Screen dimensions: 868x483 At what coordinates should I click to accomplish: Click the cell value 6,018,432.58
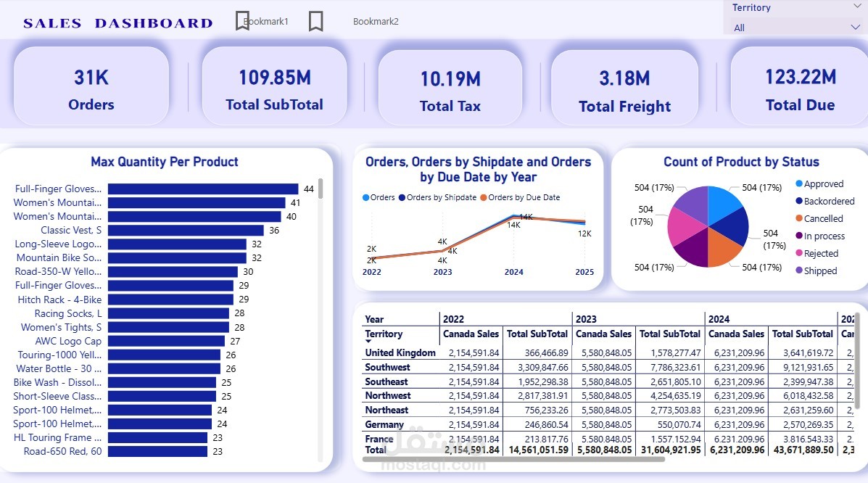click(809, 395)
